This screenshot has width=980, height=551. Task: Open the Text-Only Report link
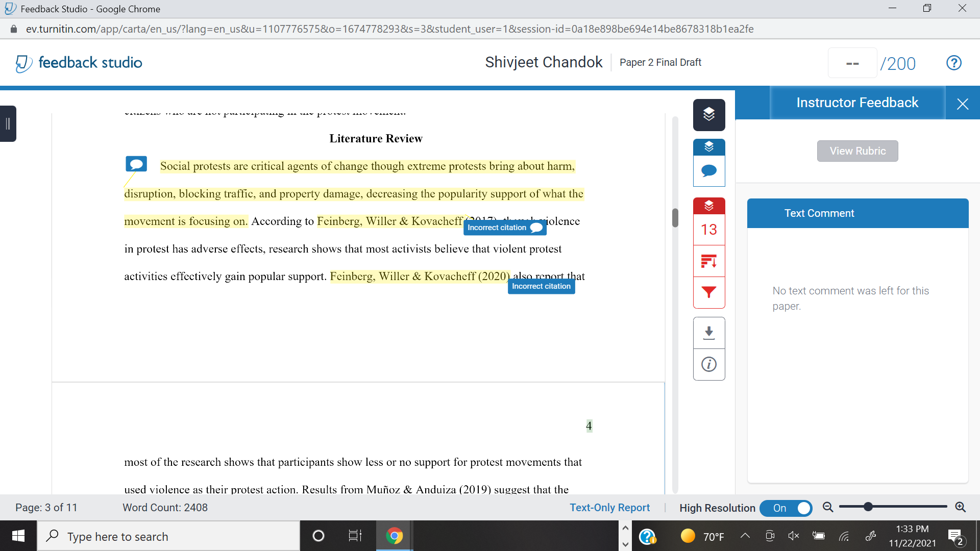click(x=609, y=508)
